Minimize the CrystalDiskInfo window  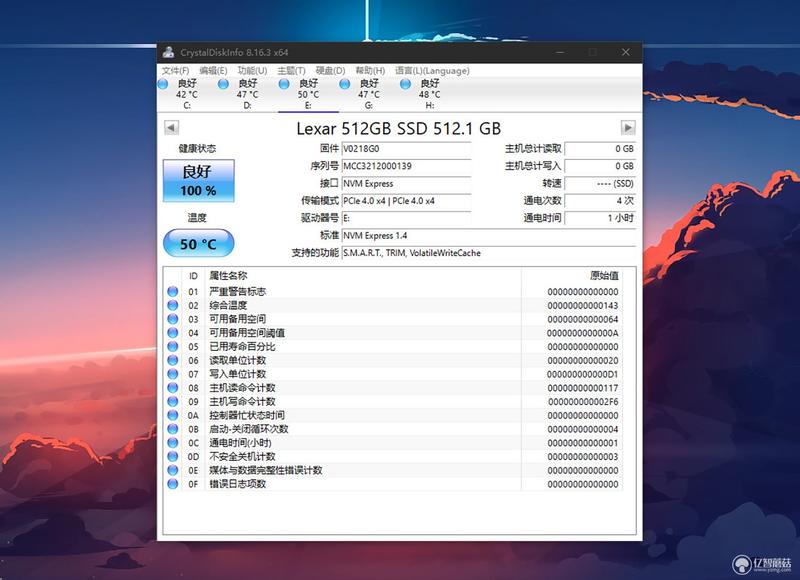click(560, 52)
